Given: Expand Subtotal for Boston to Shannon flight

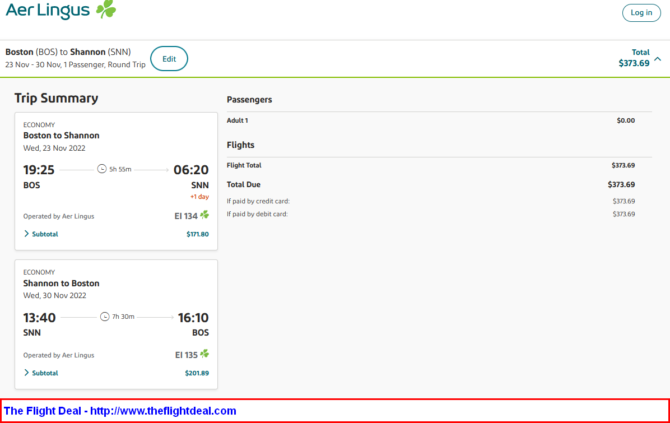Looking at the screenshot, I should coord(41,234).
